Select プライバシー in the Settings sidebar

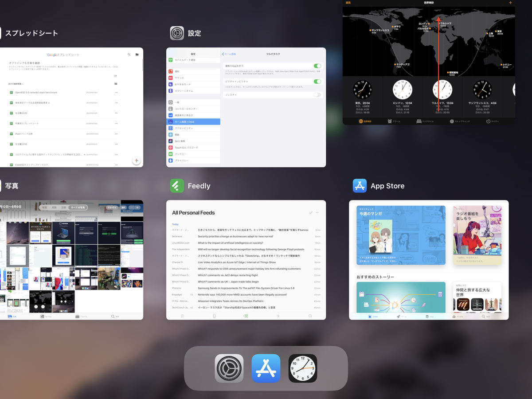(x=193, y=160)
